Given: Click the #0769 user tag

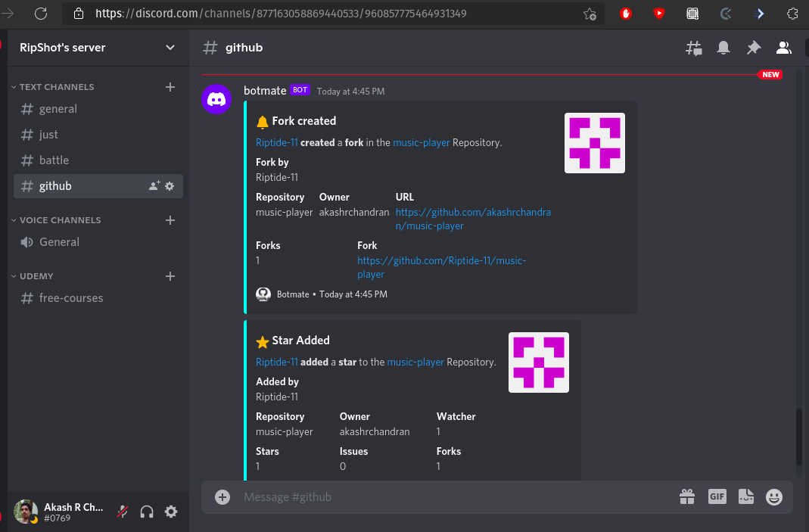Looking at the screenshot, I should pyautogui.click(x=58, y=518).
